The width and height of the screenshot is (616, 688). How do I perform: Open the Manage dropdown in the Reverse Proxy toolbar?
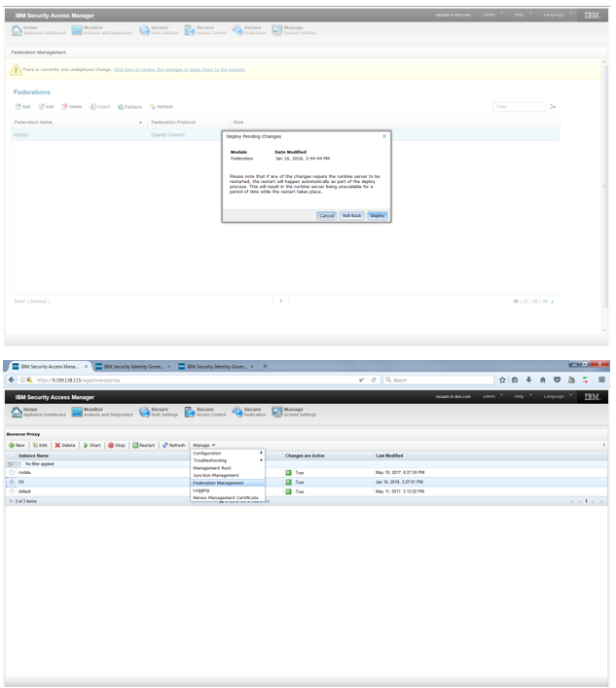(x=204, y=445)
